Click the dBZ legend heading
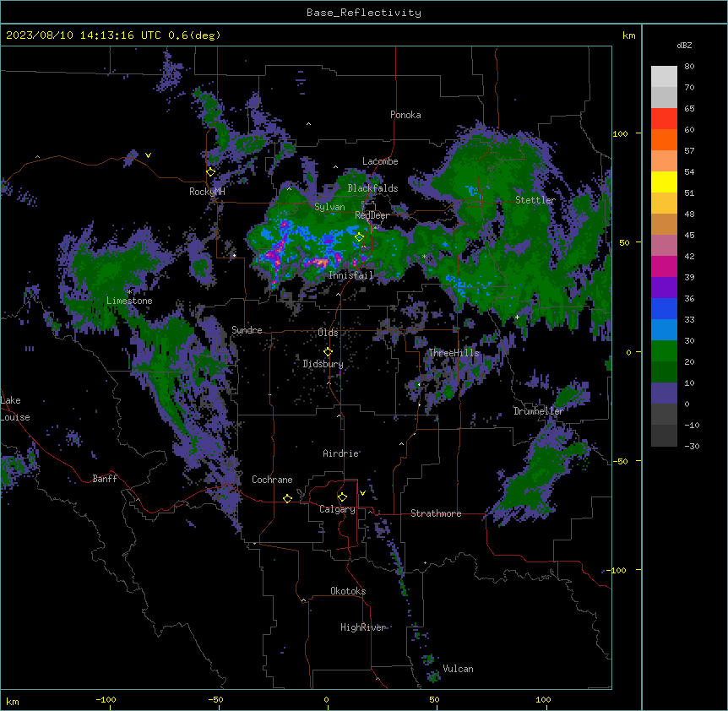Image resolution: width=728 pixels, height=711 pixels. [684, 45]
